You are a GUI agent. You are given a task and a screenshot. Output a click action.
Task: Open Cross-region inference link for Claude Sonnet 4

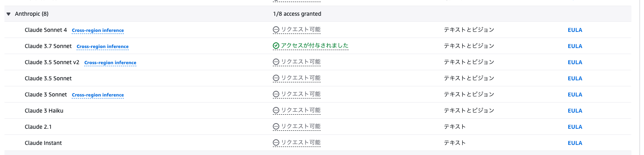coord(98,30)
